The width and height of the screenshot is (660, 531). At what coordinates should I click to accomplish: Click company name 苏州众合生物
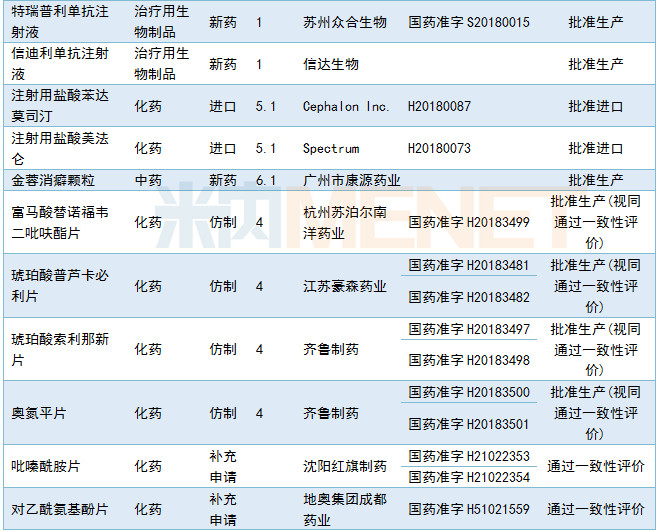pos(345,22)
